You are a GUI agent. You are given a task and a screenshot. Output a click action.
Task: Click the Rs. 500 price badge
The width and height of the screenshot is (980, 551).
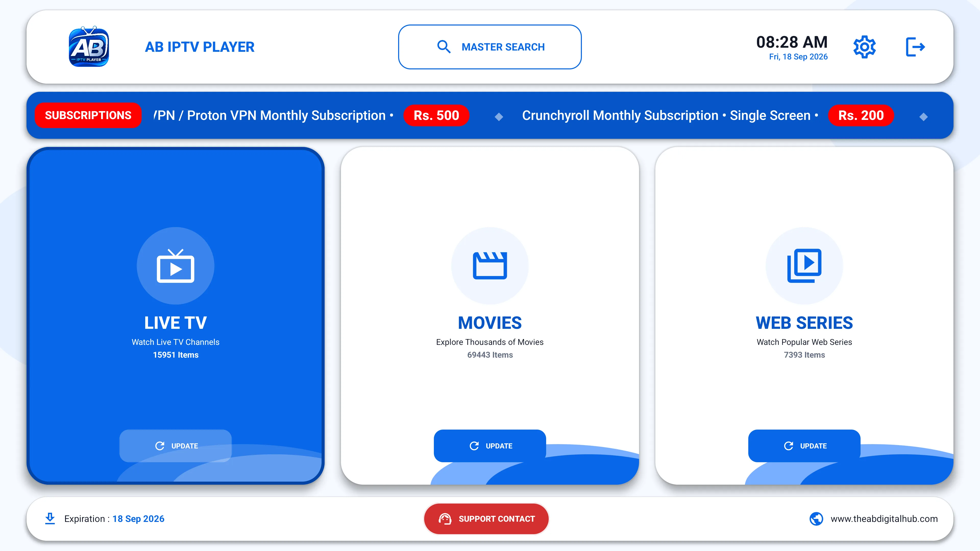(436, 115)
